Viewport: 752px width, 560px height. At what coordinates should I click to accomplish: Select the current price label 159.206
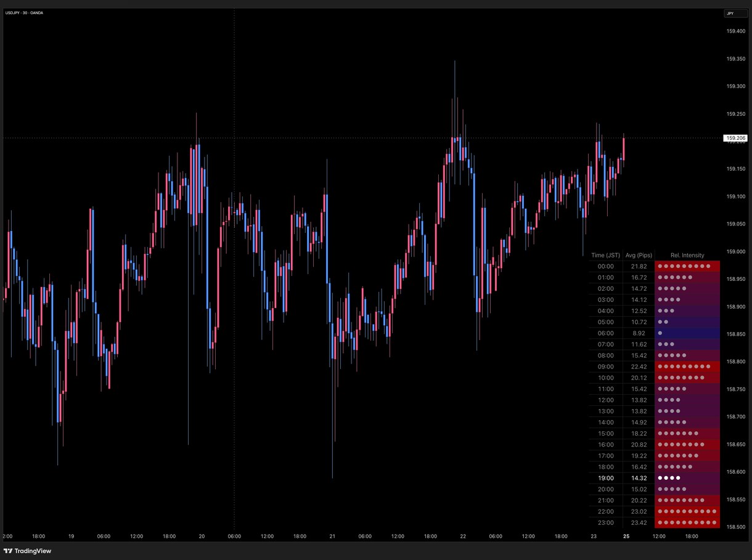click(735, 138)
